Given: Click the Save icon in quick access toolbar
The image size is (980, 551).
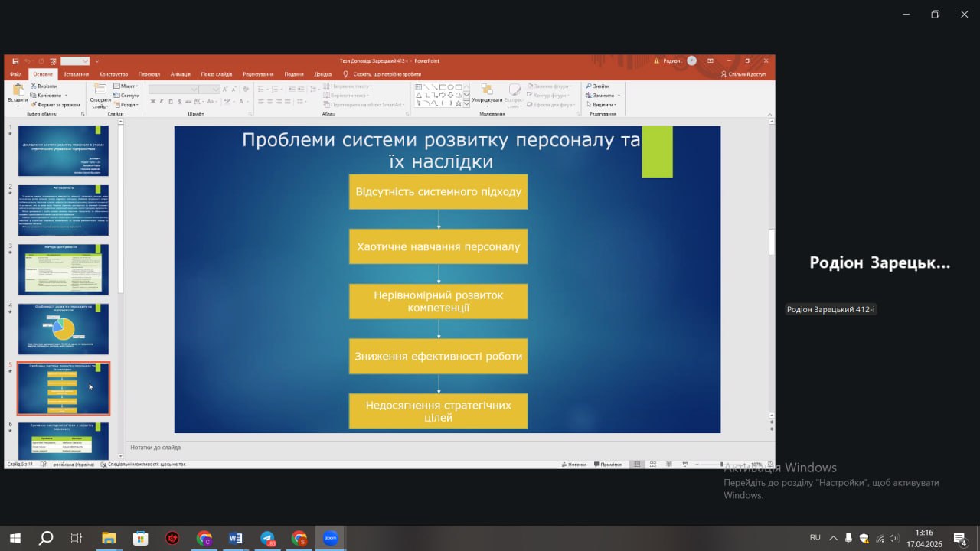Looking at the screenshot, I should pyautogui.click(x=15, y=61).
